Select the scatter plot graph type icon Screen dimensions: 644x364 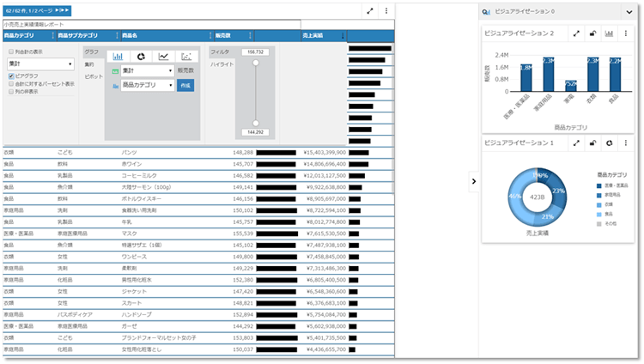click(185, 56)
